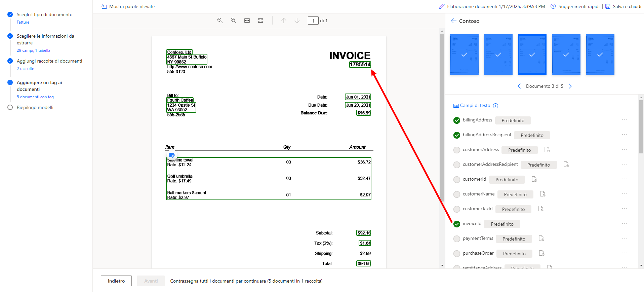The width and height of the screenshot is (644, 292).
Task: Click the zoom out magnifier icon
Action: (220, 21)
